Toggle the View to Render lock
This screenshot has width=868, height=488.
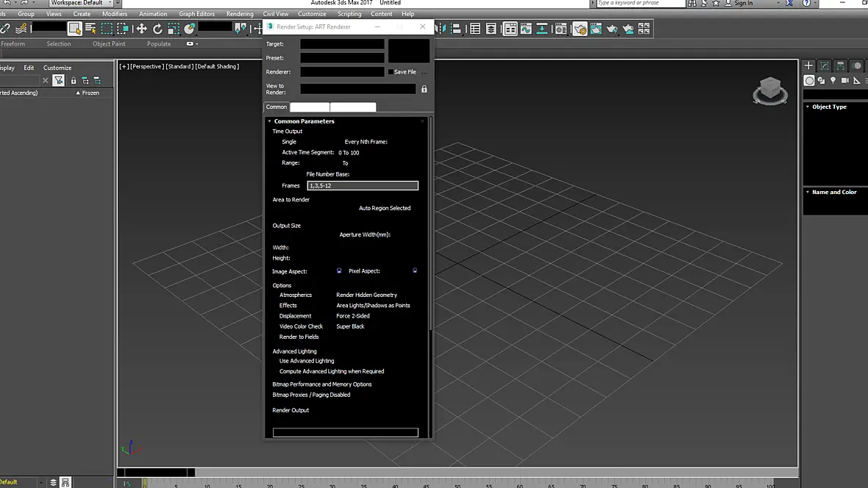point(424,89)
